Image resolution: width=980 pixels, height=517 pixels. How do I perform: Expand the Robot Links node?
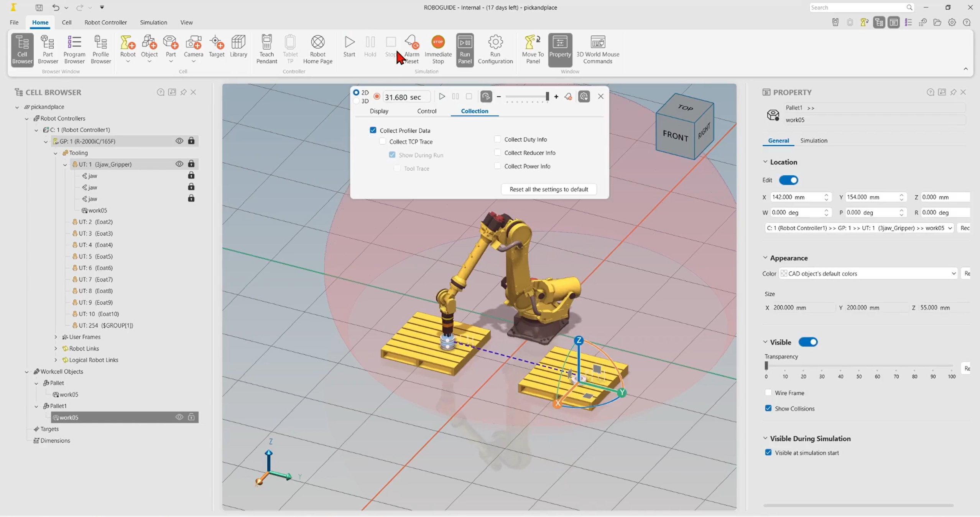point(56,349)
